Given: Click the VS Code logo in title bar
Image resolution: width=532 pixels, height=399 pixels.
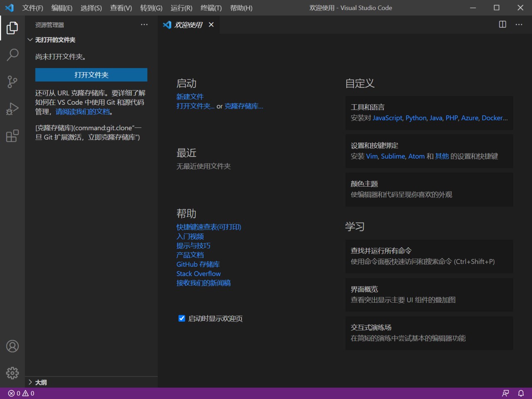Looking at the screenshot, I should [x=9, y=8].
